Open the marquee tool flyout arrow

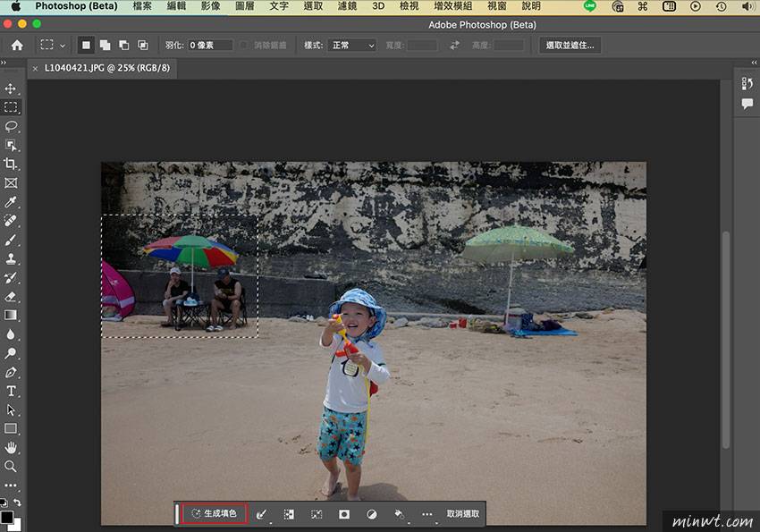(61, 45)
